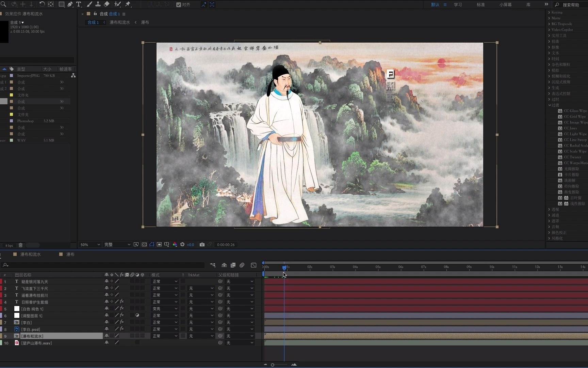588x368 pixels.
Task: Enable motion blur timeline switch
Action: (242, 265)
